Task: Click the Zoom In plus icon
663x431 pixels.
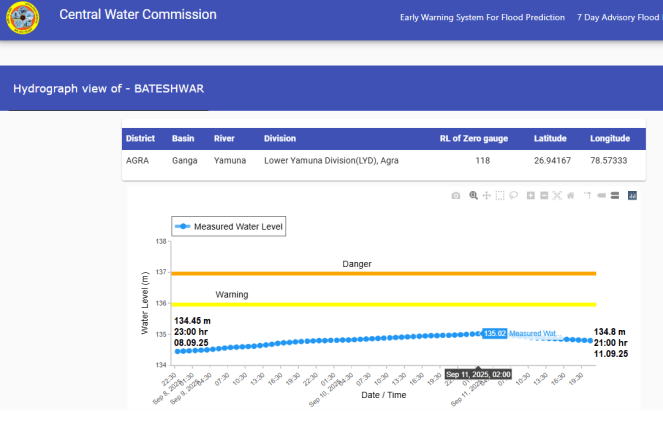Action: (531, 196)
